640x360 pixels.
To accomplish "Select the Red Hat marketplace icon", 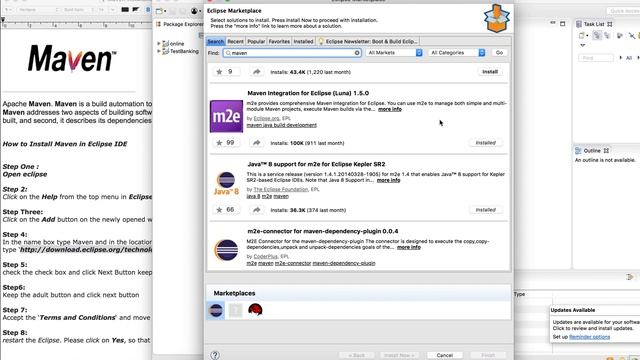I will point(256,310).
